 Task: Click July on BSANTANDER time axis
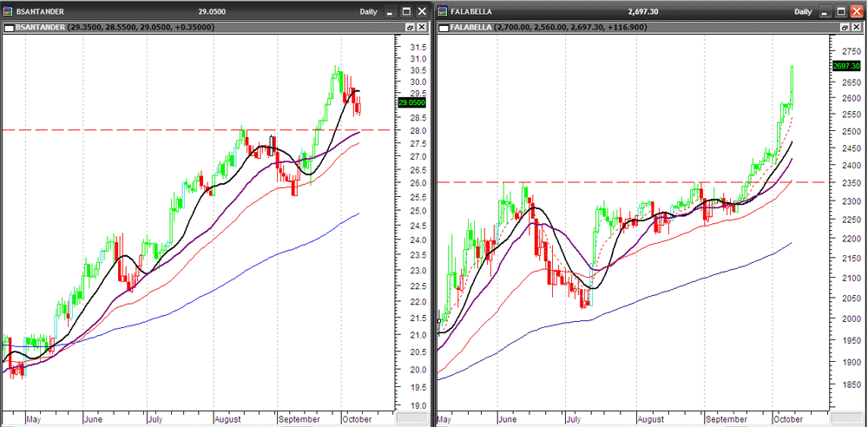pyautogui.click(x=156, y=419)
